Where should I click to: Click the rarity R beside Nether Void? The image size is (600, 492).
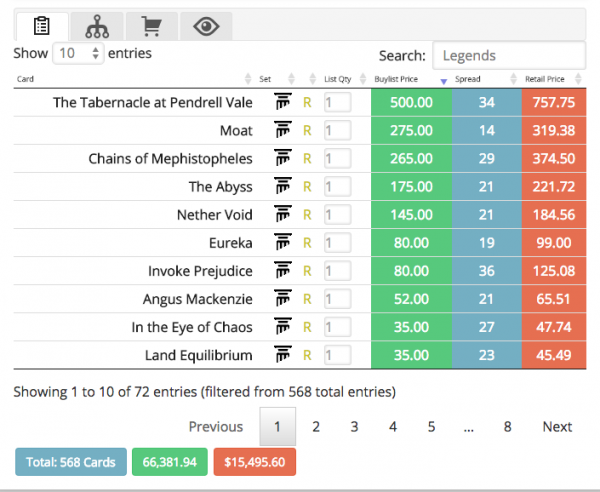[x=308, y=214]
